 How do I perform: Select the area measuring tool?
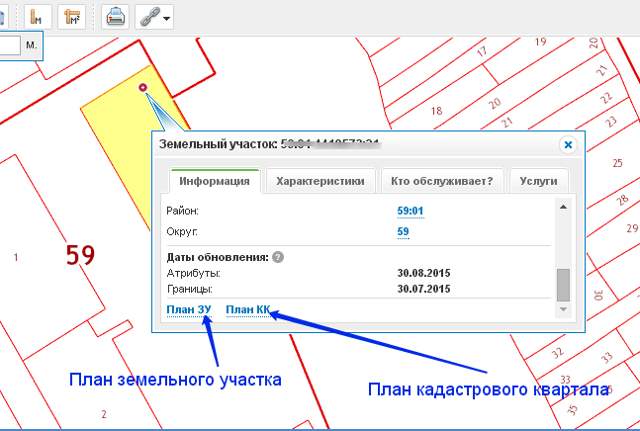click(71, 17)
